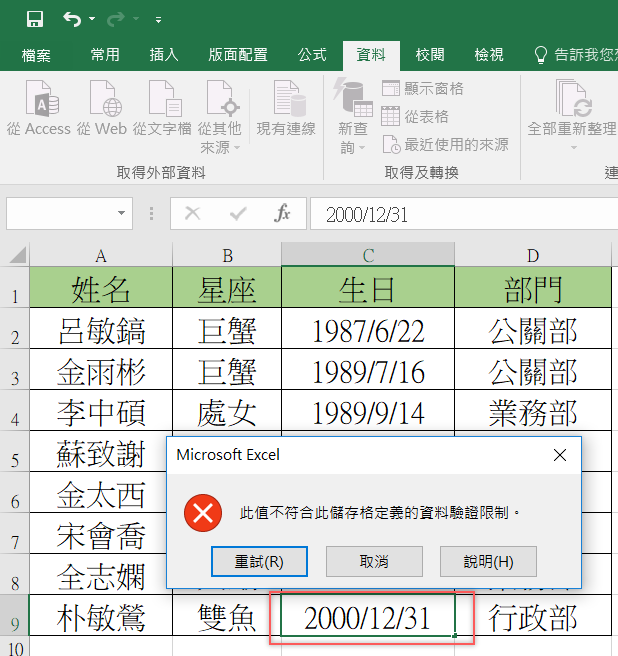This screenshot has width=618, height=656.
Task: Click cell containing 業務部
Action: pos(533,411)
